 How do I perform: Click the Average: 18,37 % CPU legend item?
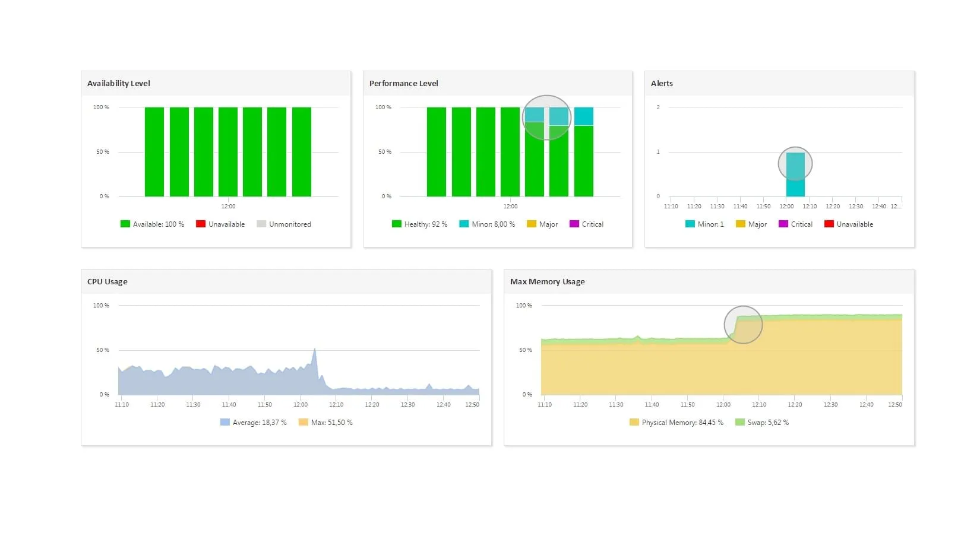pos(253,423)
